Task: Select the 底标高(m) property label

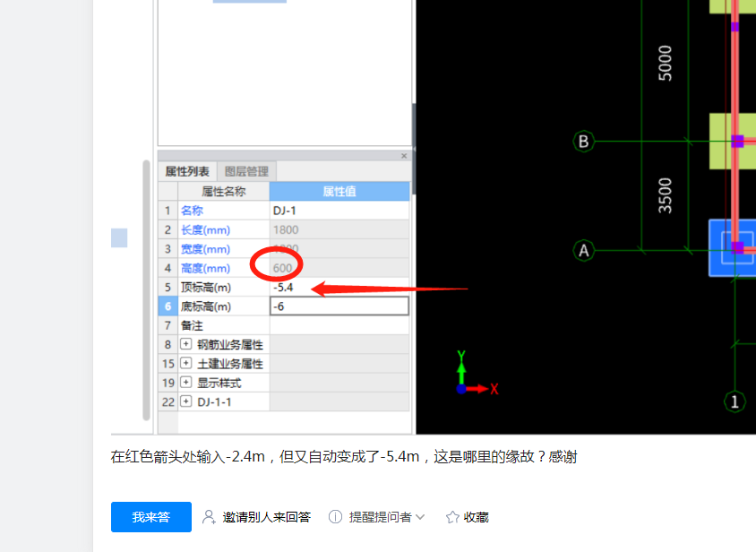Action: (x=206, y=306)
